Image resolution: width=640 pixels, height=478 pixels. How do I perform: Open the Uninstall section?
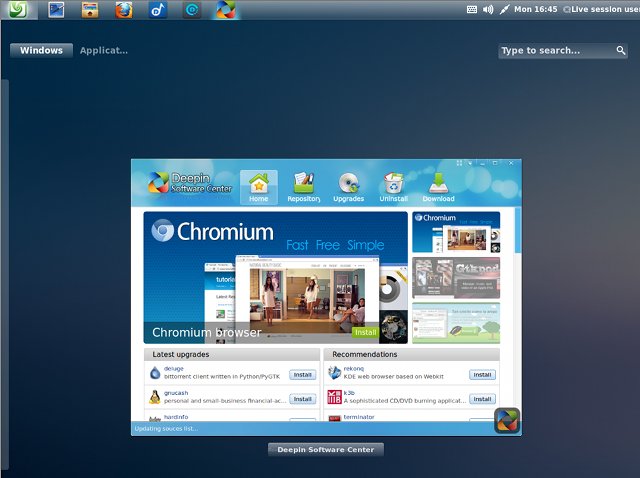(x=393, y=187)
